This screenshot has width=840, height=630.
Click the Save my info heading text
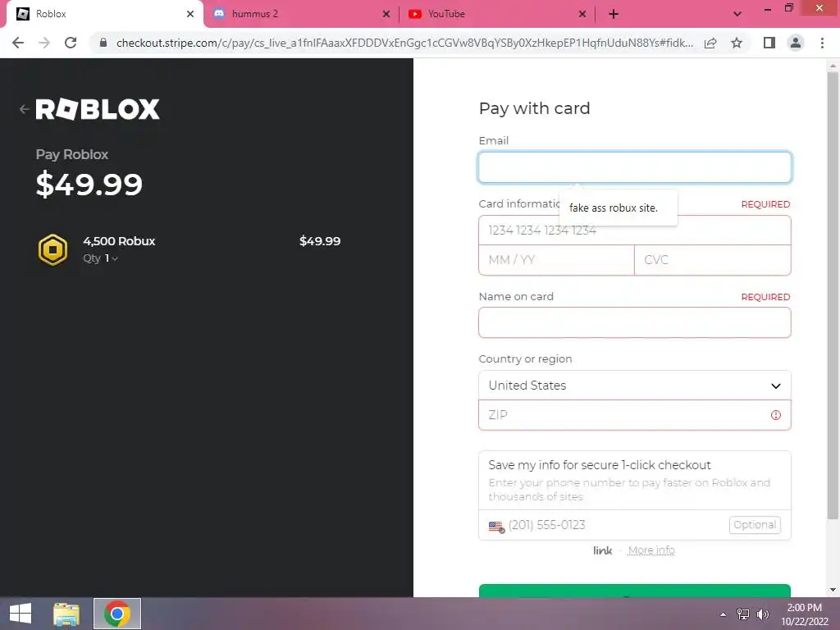pyautogui.click(x=600, y=465)
